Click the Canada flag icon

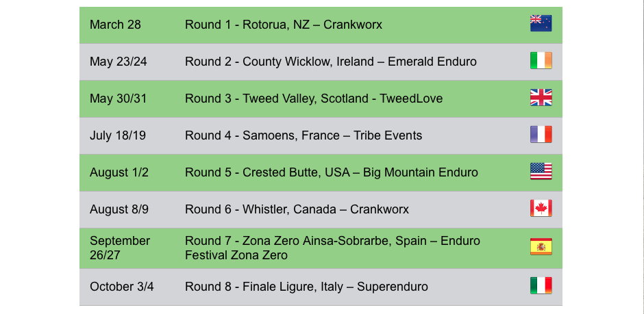point(541,209)
